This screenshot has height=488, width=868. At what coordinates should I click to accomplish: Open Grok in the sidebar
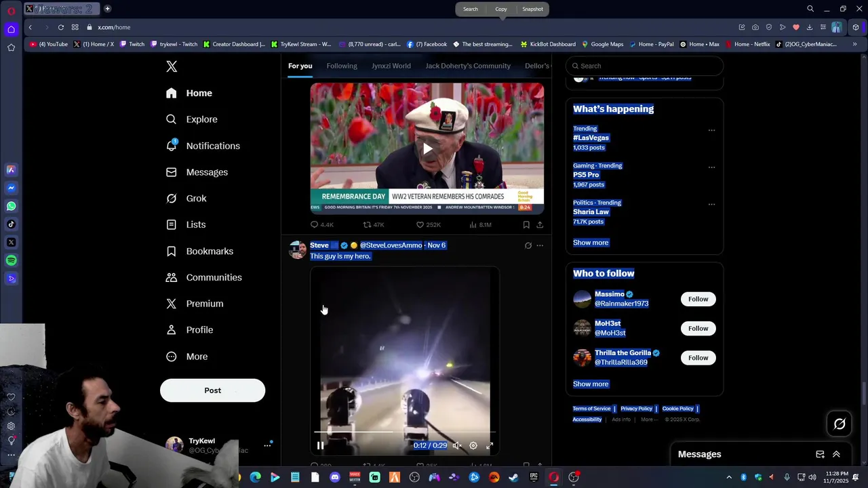186,199
